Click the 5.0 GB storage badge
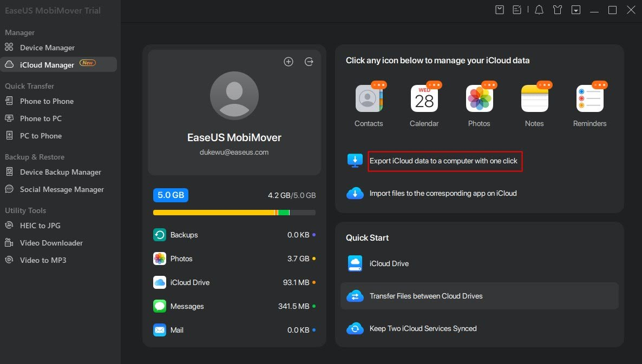Viewport: 642px width, 364px height. tap(171, 195)
